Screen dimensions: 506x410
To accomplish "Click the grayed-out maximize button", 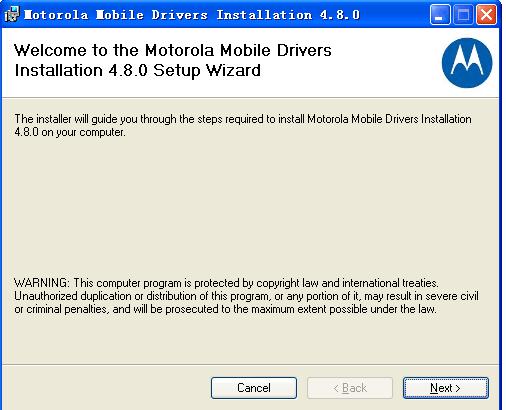I will pyautogui.click(x=463, y=15).
